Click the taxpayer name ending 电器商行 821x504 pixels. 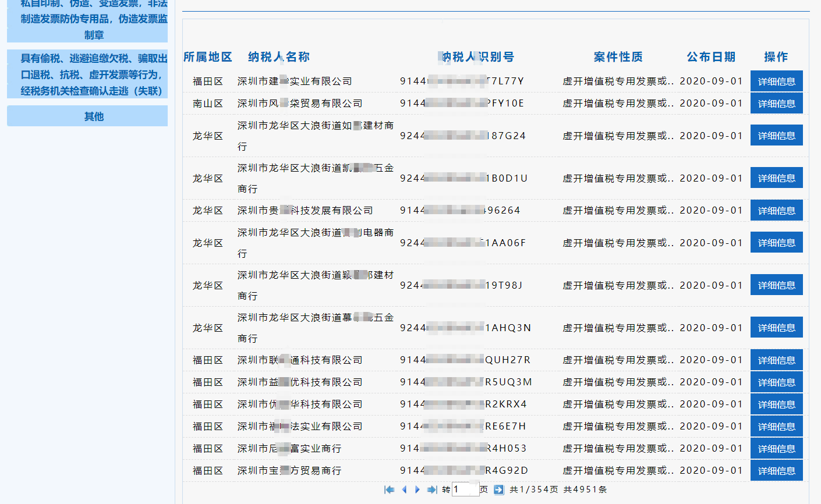316,243
